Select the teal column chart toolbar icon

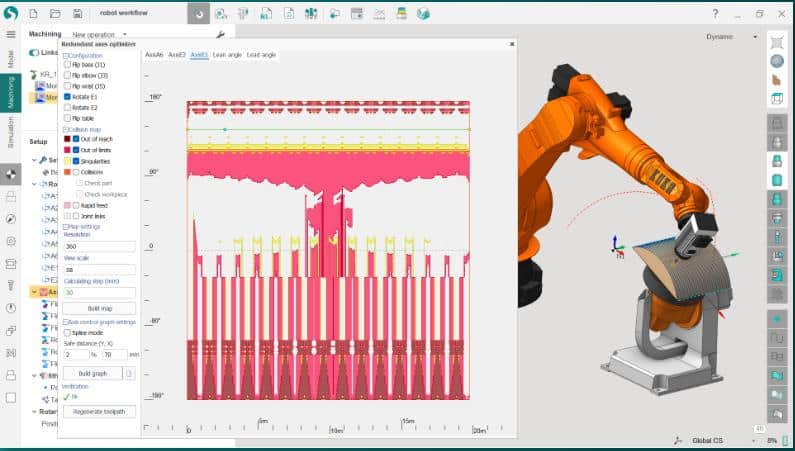point(311,14)
